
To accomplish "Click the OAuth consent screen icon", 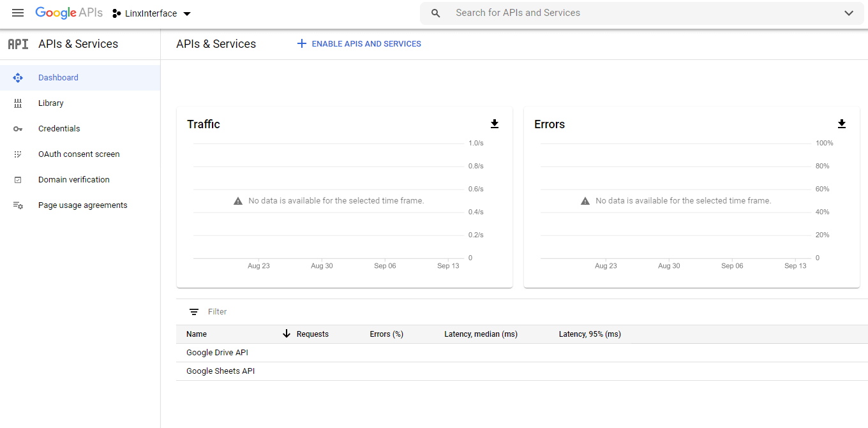I will pyautogui.click(x=18, y=154).
